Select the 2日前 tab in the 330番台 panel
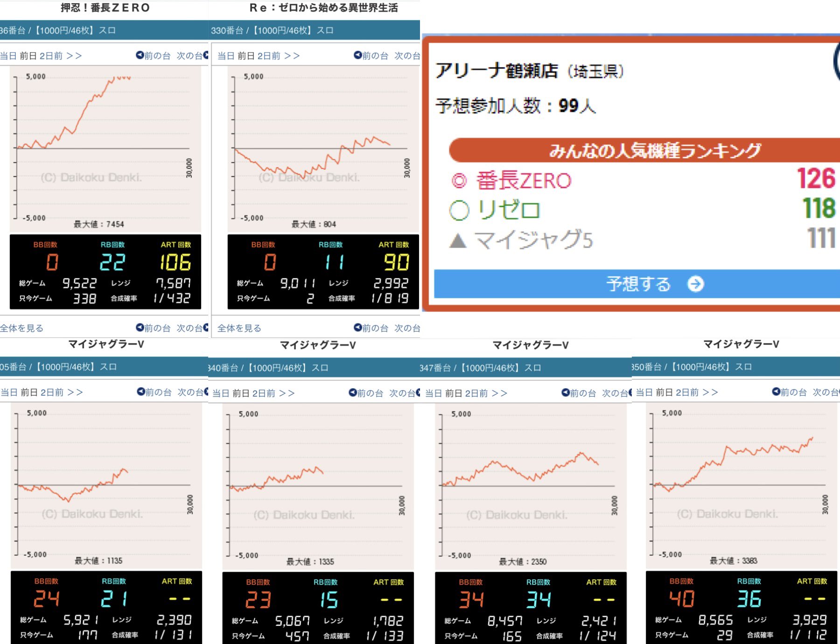 point(269,56)
